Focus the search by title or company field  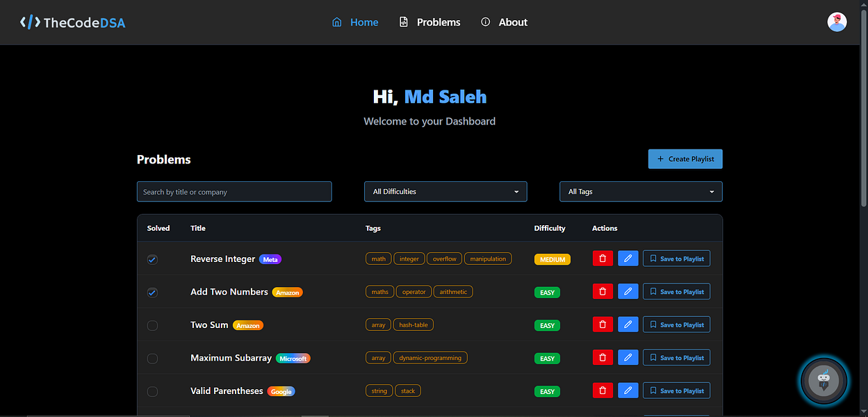(234, 192)
